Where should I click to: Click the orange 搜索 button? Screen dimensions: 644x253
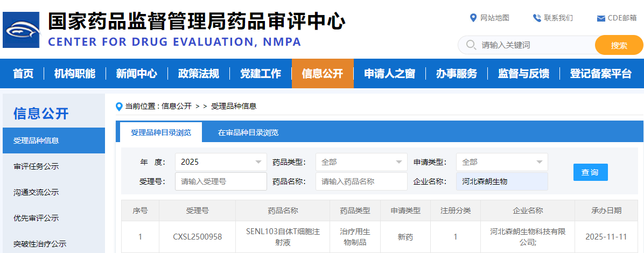click(619, 45)
